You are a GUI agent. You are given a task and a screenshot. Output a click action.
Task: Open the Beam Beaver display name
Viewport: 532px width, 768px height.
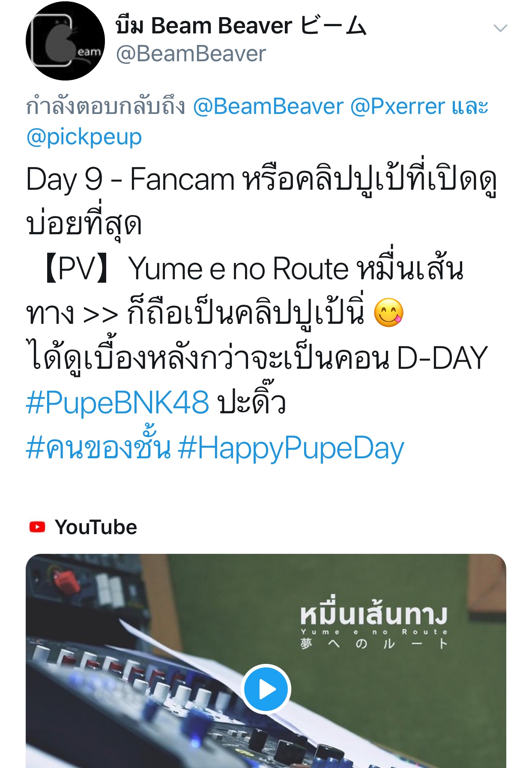tap(241, 25)
